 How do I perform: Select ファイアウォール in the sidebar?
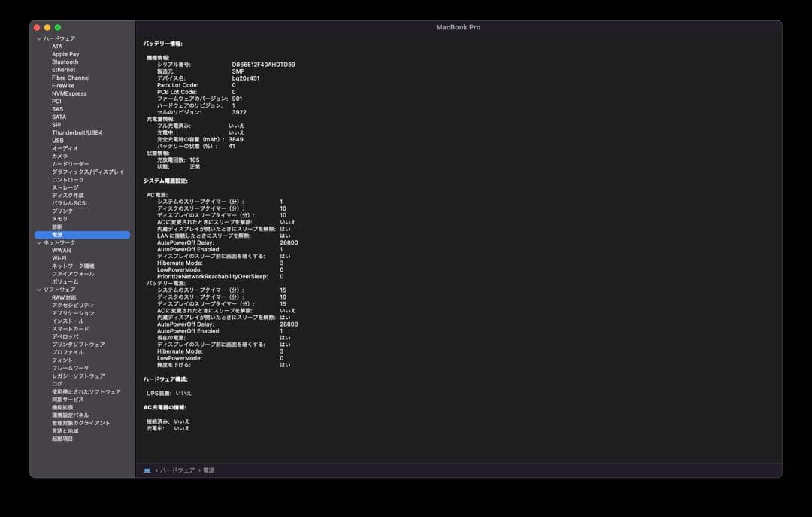tap(73, 274)
